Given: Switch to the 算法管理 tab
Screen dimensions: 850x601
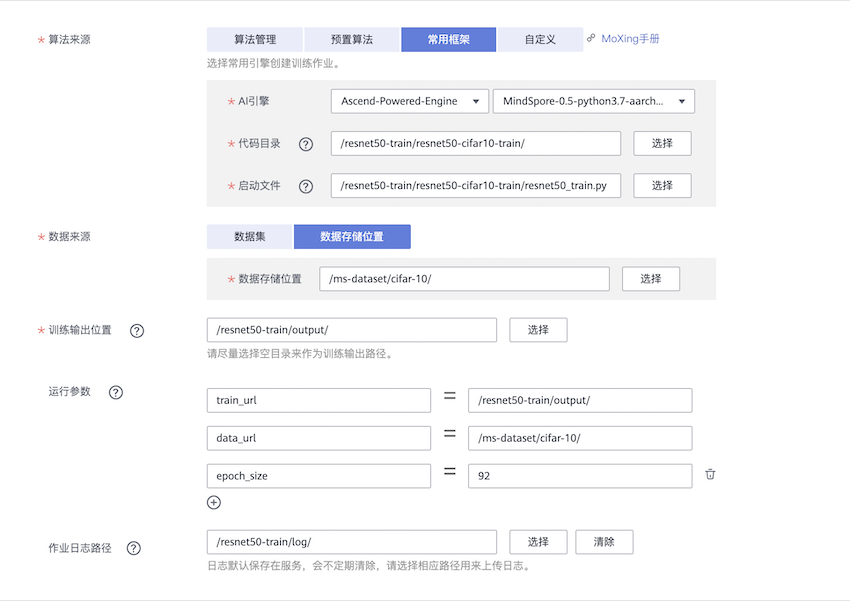Looking at the screenshot, I should (254, 40).
